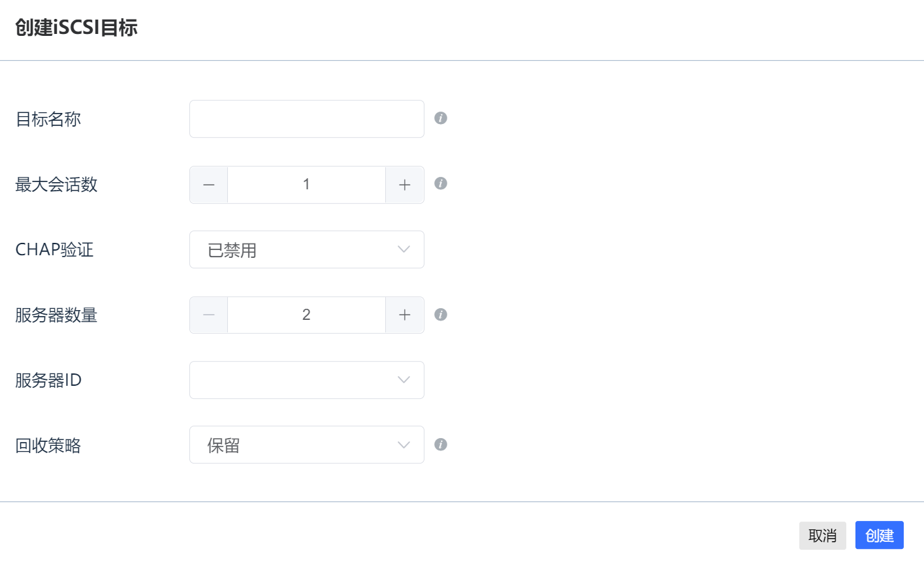Viewport: 924px width, 566px height.
Task: Click the 目标名称 field label
Action: point(48,119)
